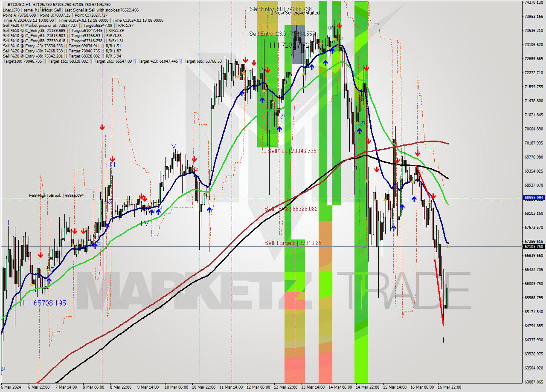The width and height of the screenshot is (546, 392).
Task: Select the 12 Mar 22:00 time label
Action: [285, 387]
